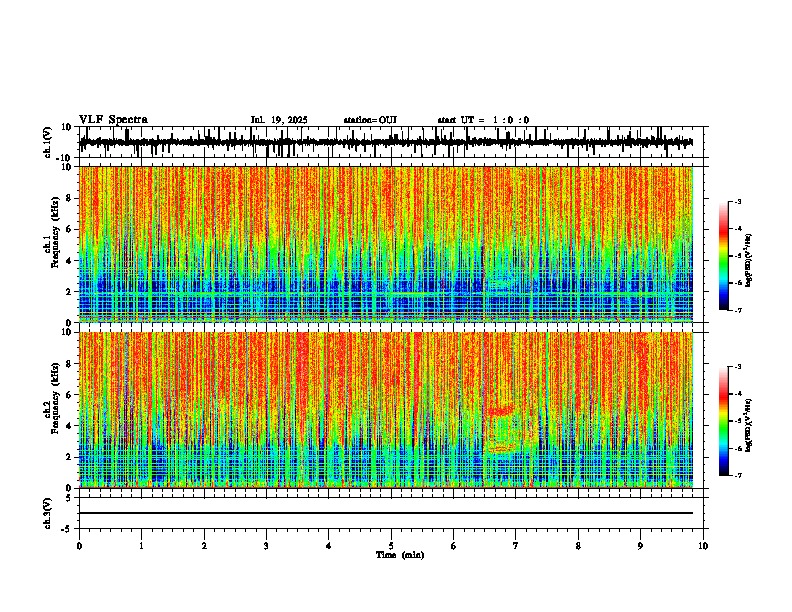Click time axis tick label "3"
Image resolution: width=792 pixels, height=612 pixels.
pyautogui.click(x=266, y=546)
